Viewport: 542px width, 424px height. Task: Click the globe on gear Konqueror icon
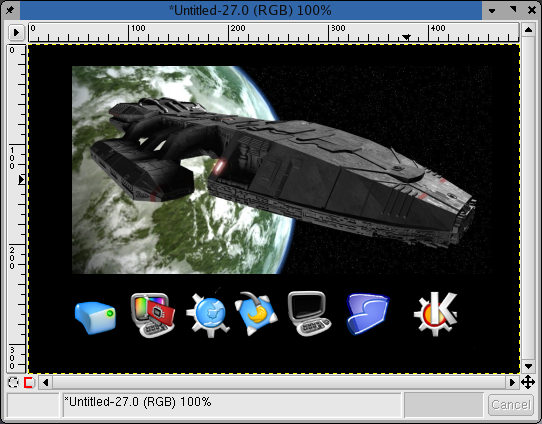click(208, 315)
